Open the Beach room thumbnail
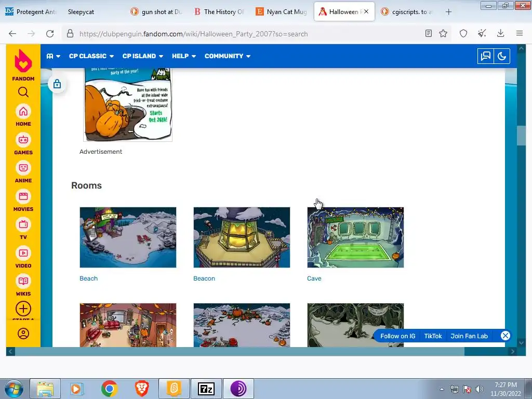This screenshot has height=399, width=532. pyautogui.click(x=128, y=237)
